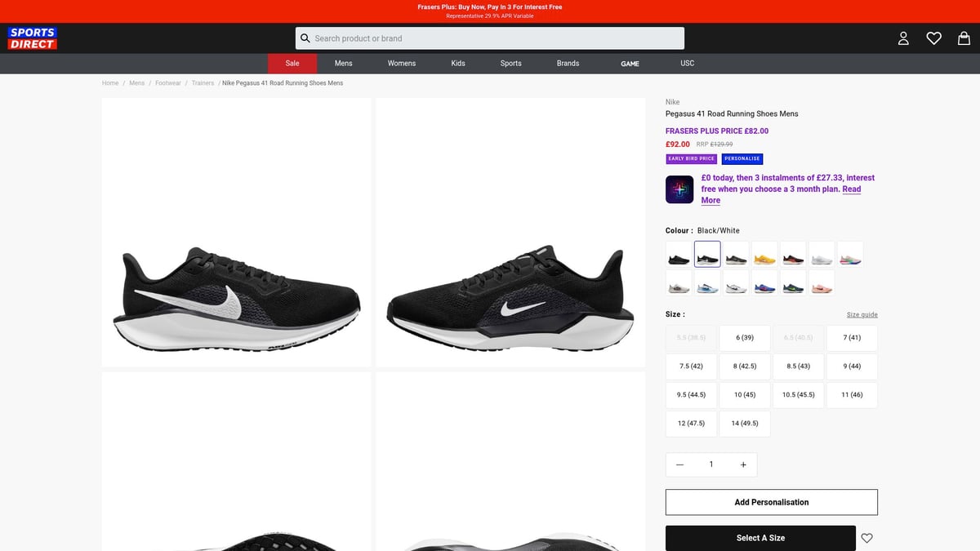
Task: Choose size 8 (42.5)
Action: pyautogui.click(x=745, y=367)
